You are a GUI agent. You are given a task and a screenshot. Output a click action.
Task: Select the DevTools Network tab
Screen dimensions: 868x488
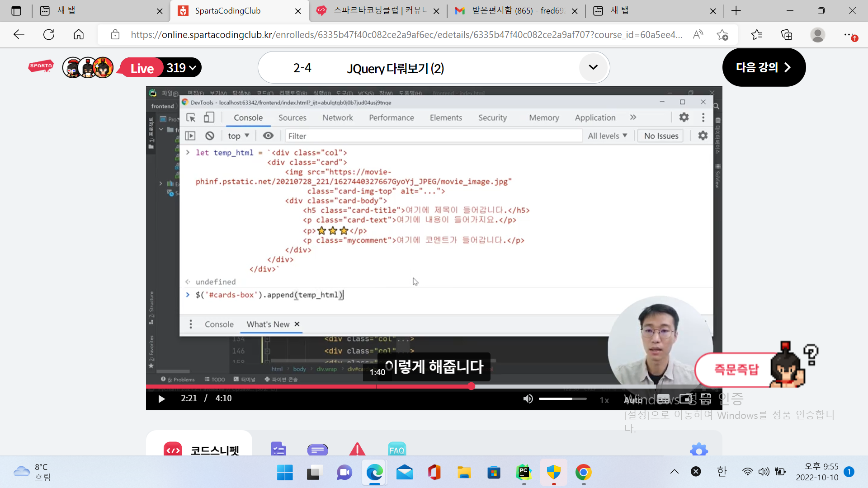click(338, 117)
